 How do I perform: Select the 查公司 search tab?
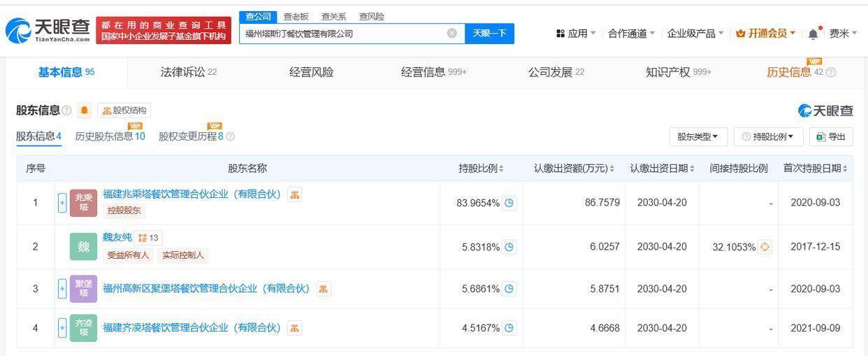258,17
